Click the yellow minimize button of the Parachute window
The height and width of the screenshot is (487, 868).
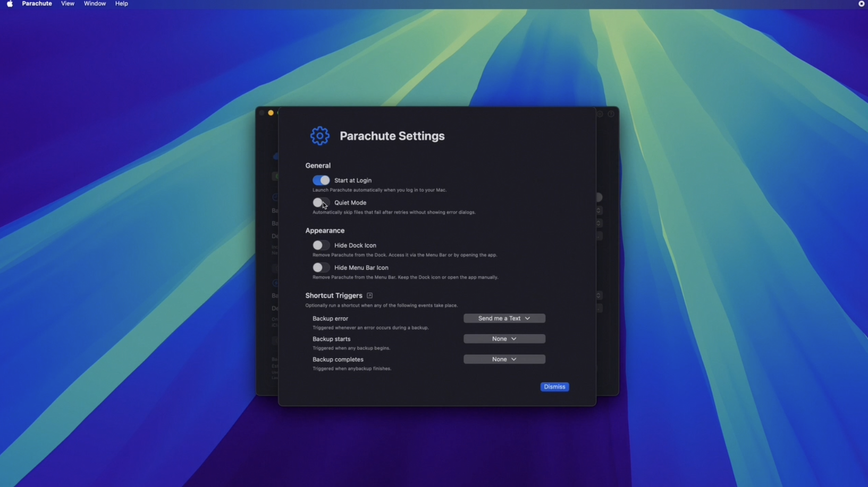[x=271, y=113]
